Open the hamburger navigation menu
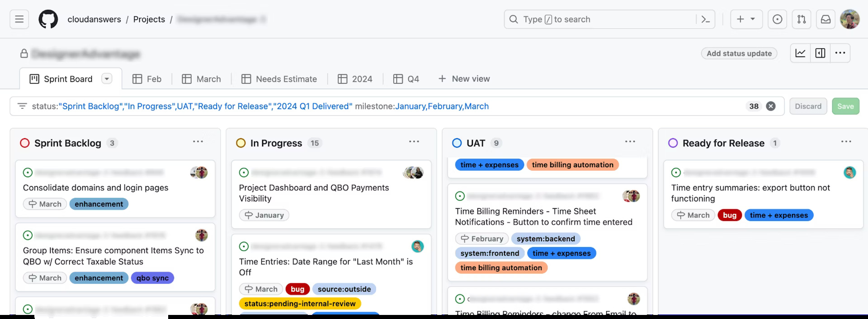The height and width of the screenshot is (319, 868). click(19, 19)
